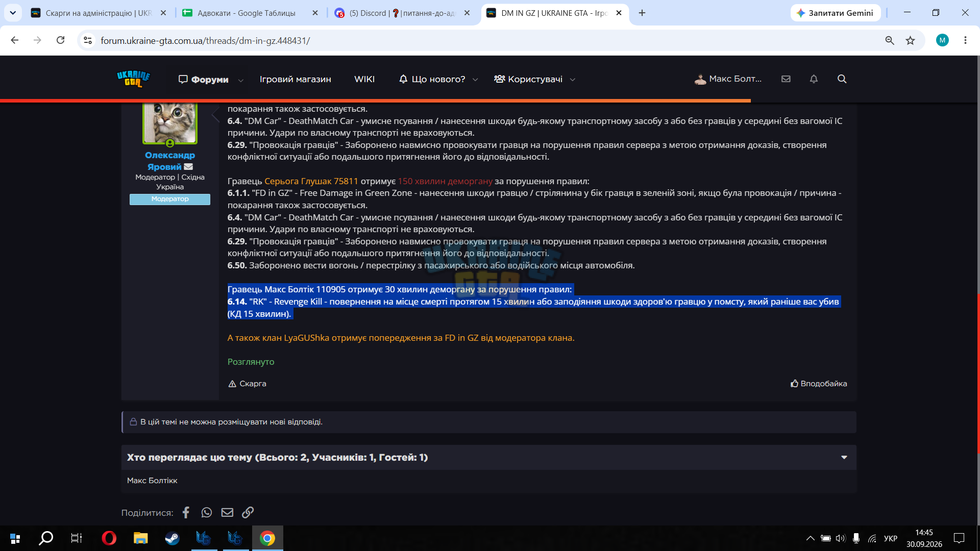Click the browser zoom magnifier icon
980x551 pixels.
890,40
